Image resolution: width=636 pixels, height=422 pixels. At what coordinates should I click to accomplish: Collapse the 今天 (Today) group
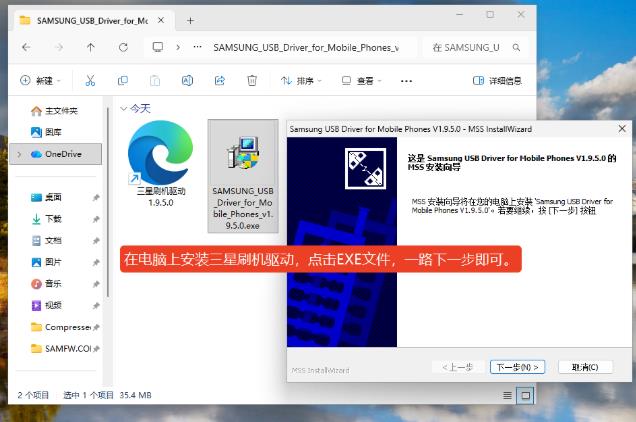pos(124,108)
